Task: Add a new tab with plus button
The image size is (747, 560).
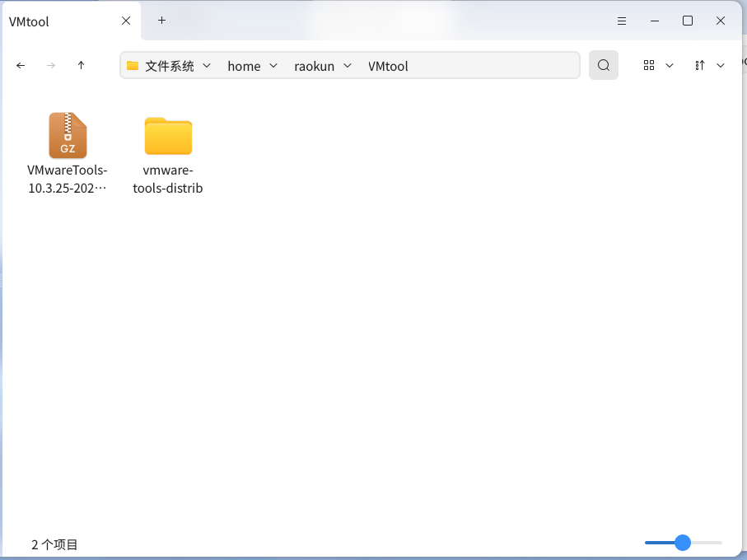Action: pyautogui.click(x=162, y=20)
